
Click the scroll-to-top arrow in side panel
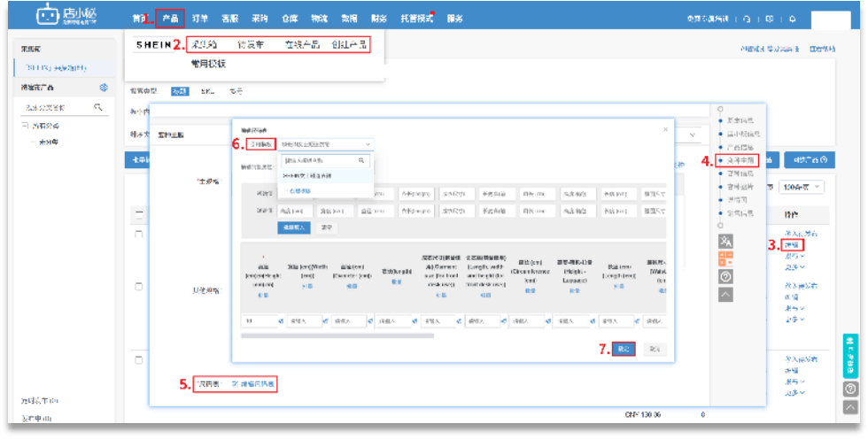(x=725, y=294)
